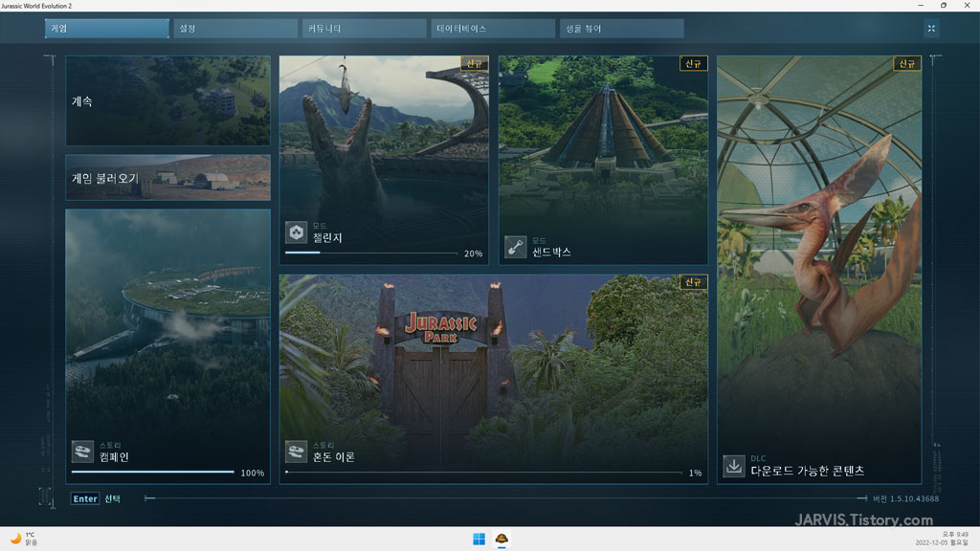
Task: Click the collapse arrows icon beside the tabs
Action: 931,28
